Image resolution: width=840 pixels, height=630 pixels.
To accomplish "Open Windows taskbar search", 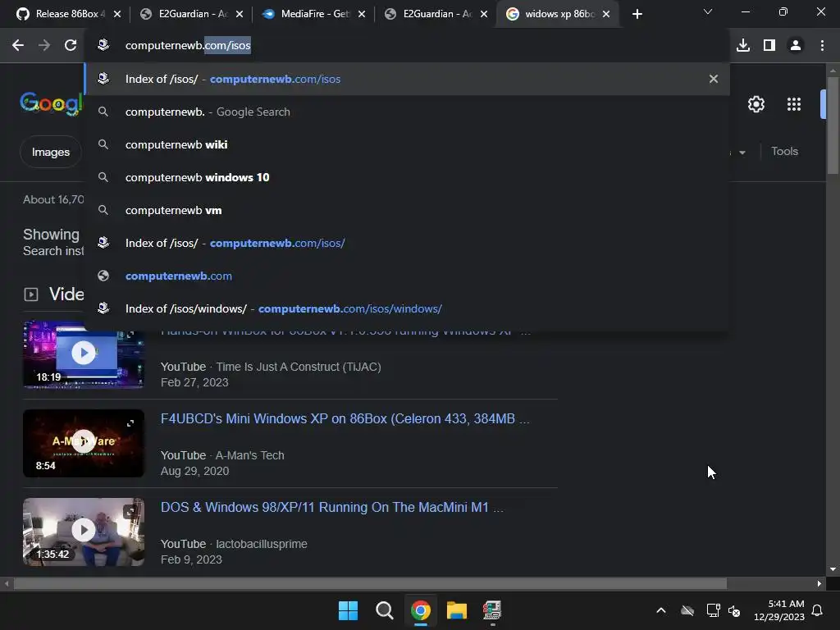I will tap(384, 610).
